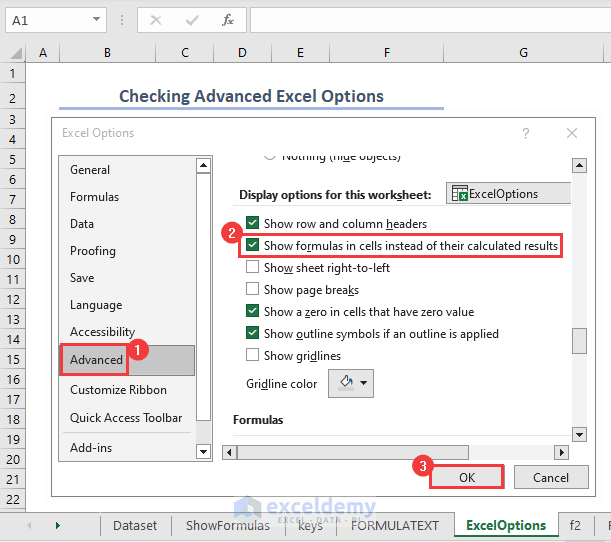Screen dimensions: 611x542
Task: Select column E header
Action: click(x=300, y=53)
